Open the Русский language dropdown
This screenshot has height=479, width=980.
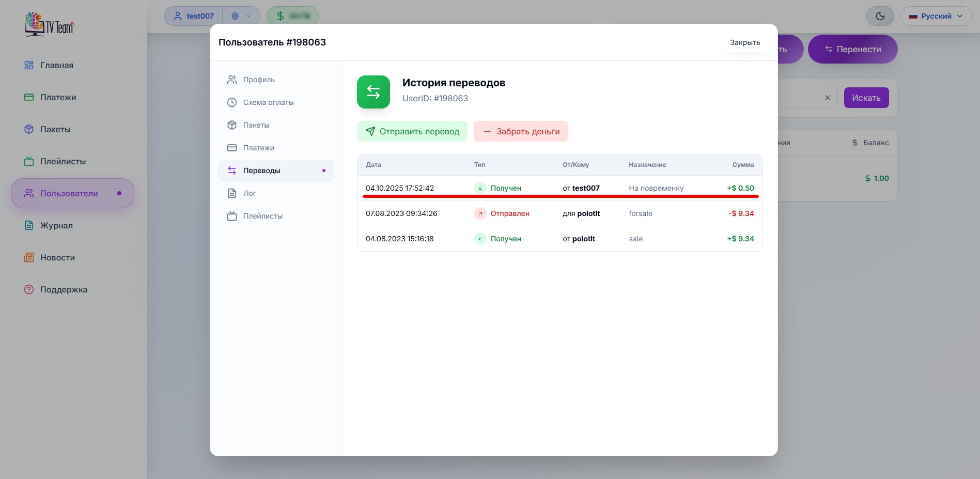click(936, 16)
